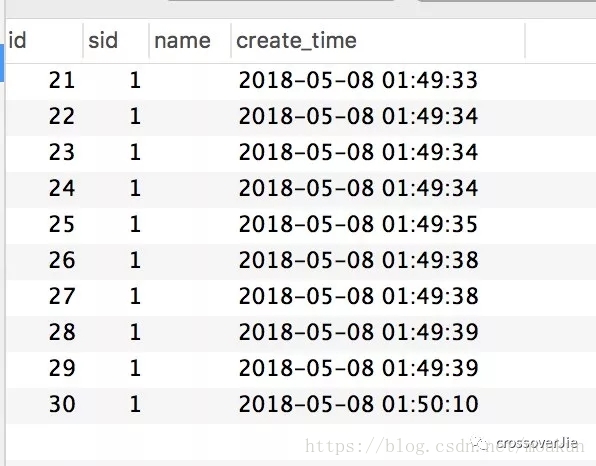Sort by the sid column header

pos(116,41)
